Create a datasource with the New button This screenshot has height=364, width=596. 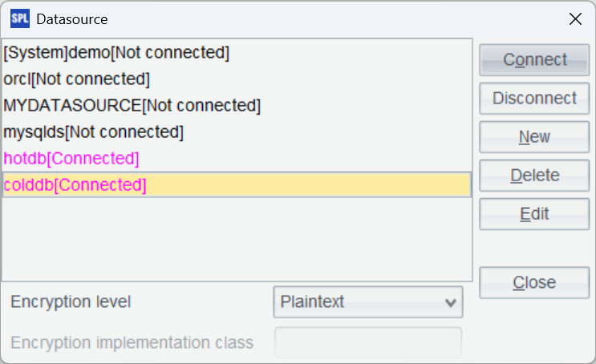pos(534,137)
